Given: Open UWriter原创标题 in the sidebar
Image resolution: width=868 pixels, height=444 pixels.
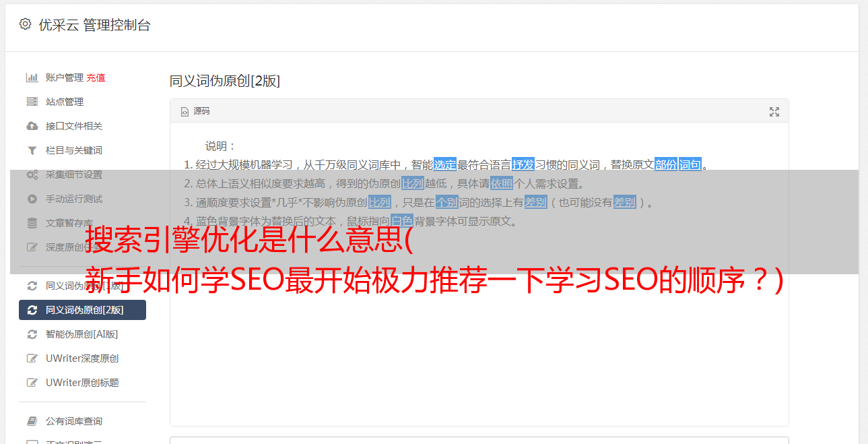Looking at the screenshot, I should coord(82,383).
